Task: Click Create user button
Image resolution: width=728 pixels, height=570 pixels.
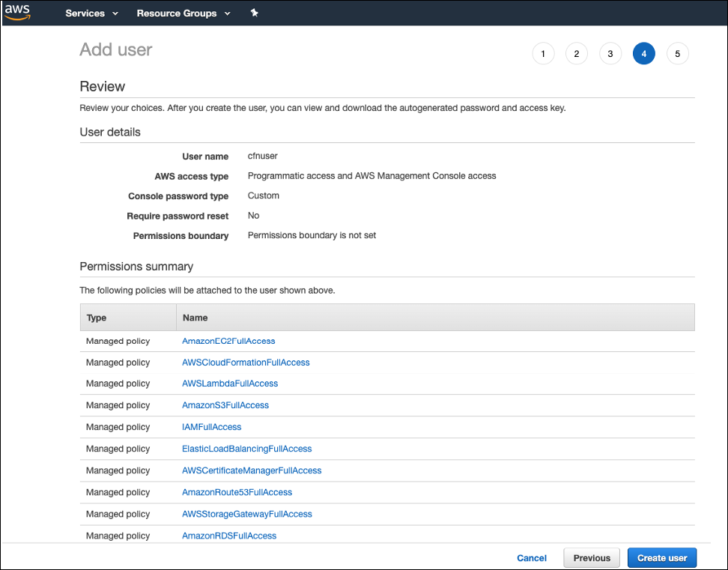Action: point(661,558)
